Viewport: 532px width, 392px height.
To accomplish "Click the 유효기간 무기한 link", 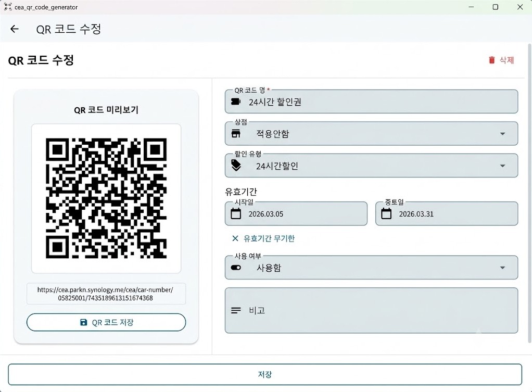I will (x=269, y=238).
